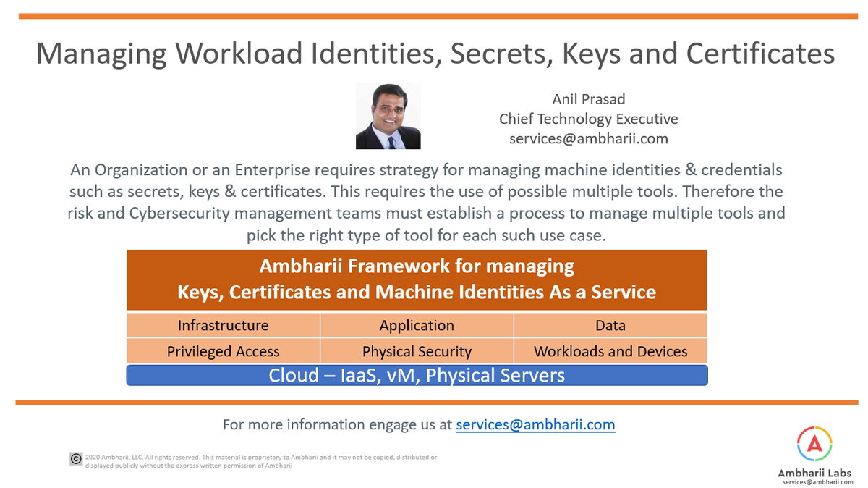Click the 'Privileged Access' table cell
868x488 pixels.
pos(224,351)
